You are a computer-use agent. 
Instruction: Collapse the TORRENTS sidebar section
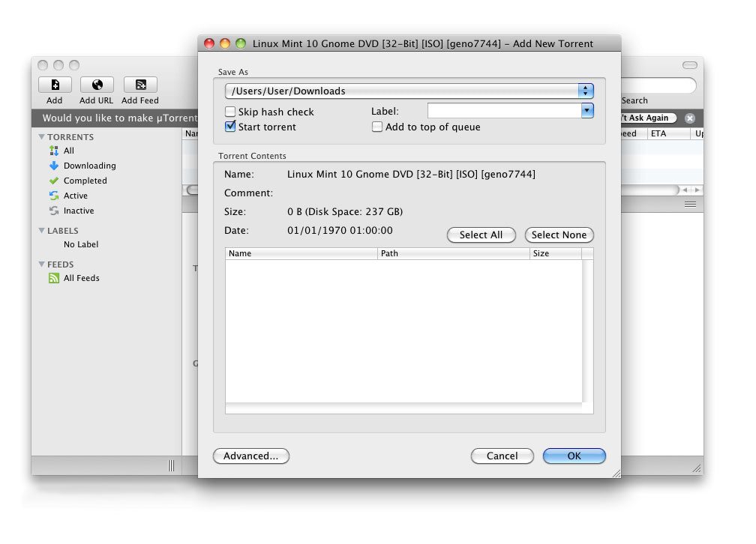[x=42, y=137]
